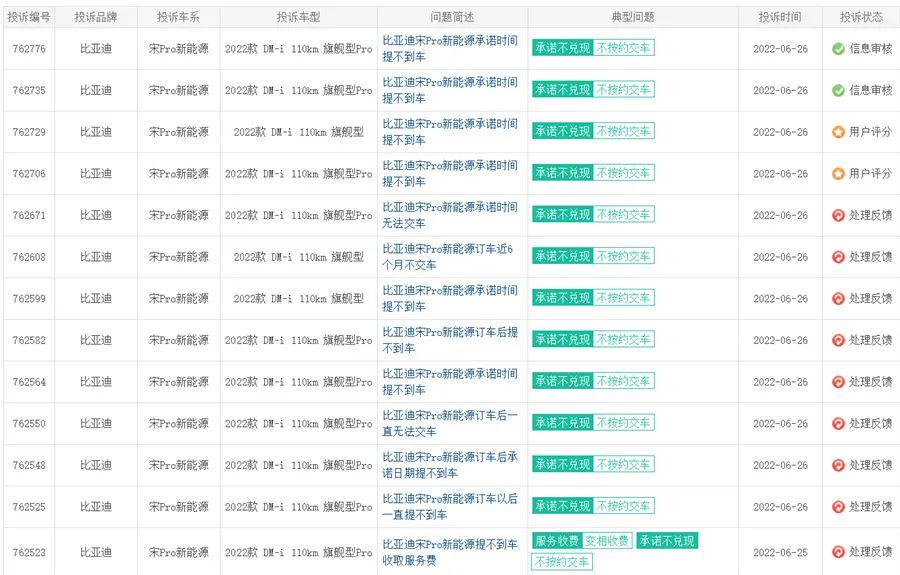Open the complaint link 订车后一直无法交车

tap(450, 423)
